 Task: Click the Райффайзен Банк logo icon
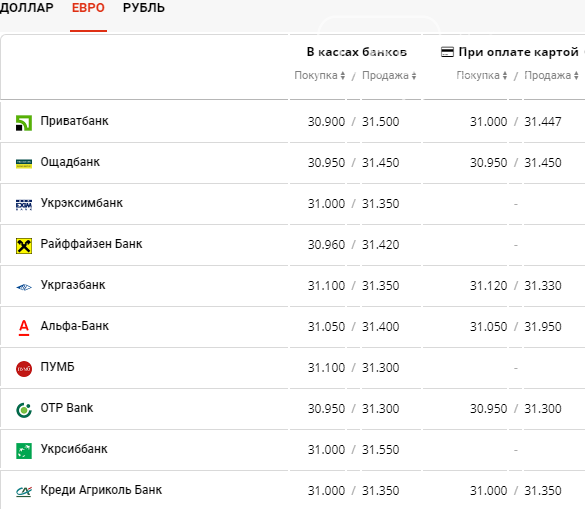24,246
